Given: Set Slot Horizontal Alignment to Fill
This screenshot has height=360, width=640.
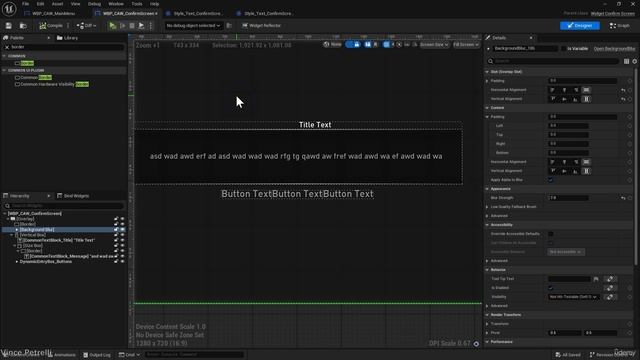Looking at the screenshot, I should (586, 90).
